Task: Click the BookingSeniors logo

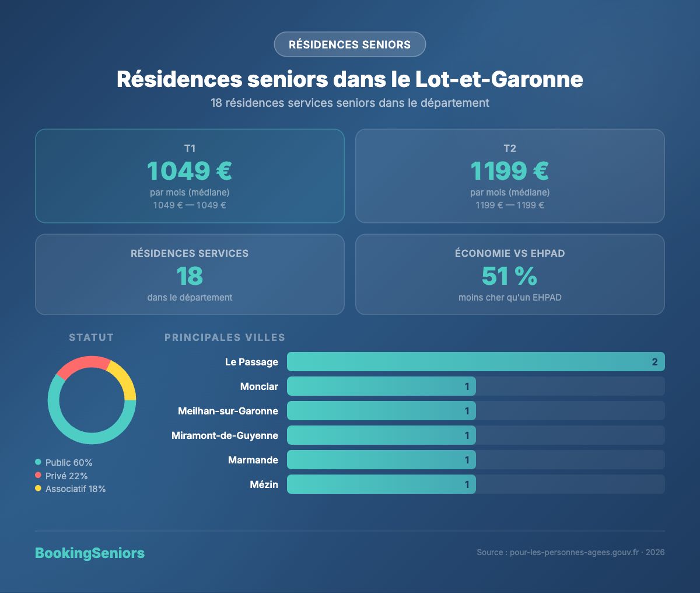Action: [90, 553]
